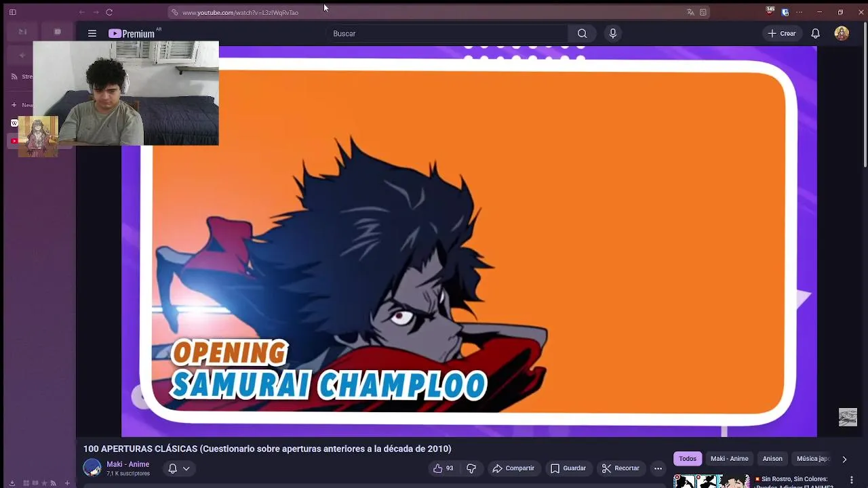The image size is (868, 488).
Task: Open the blue shield extension icon
Action: point(785,12)
